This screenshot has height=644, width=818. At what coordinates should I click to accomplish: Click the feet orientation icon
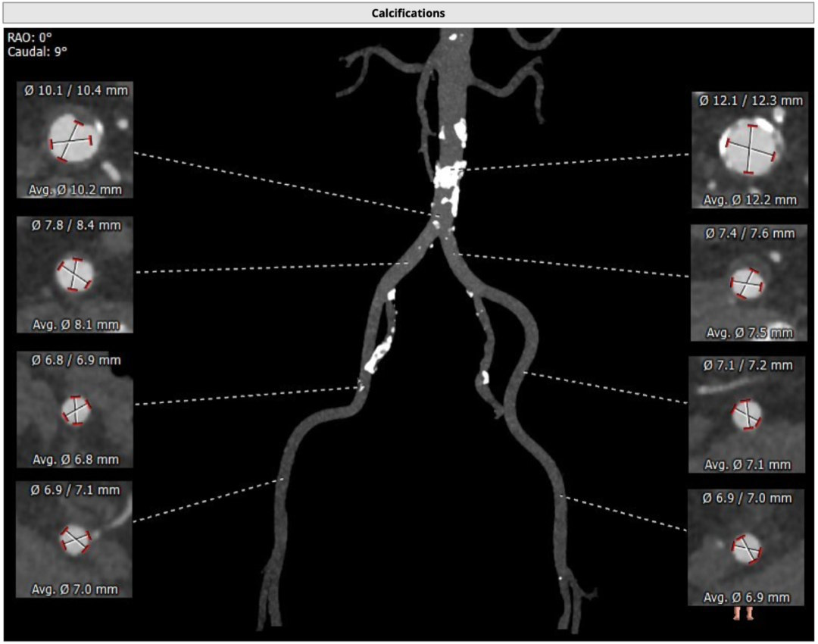pyautogui.click(x=745, y=614)
